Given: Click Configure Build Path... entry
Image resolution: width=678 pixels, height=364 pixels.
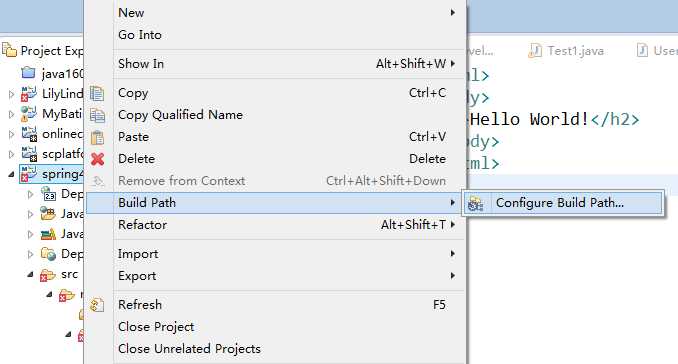Looking at the screenshot, I should 563,203.
